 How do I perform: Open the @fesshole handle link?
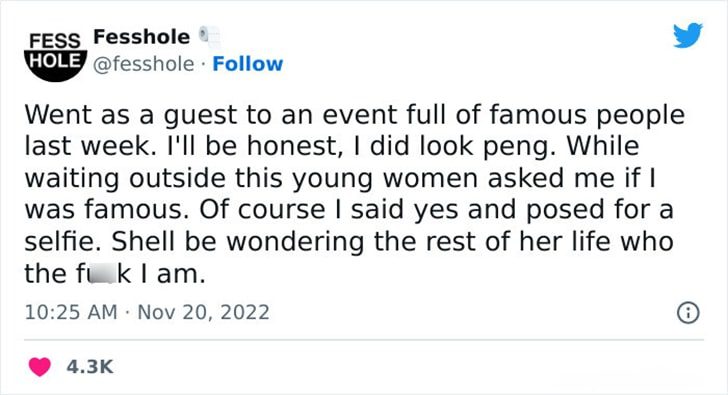tap(143, 64)
